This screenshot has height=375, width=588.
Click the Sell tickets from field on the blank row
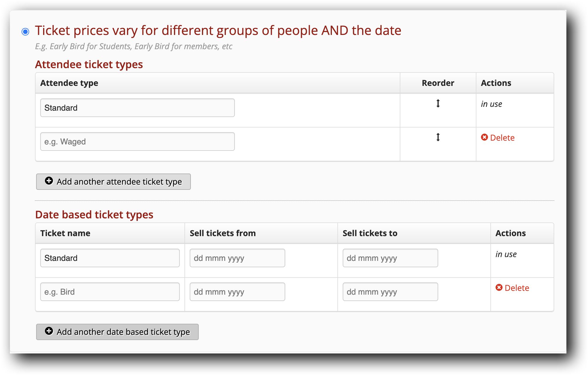(237, 291)
